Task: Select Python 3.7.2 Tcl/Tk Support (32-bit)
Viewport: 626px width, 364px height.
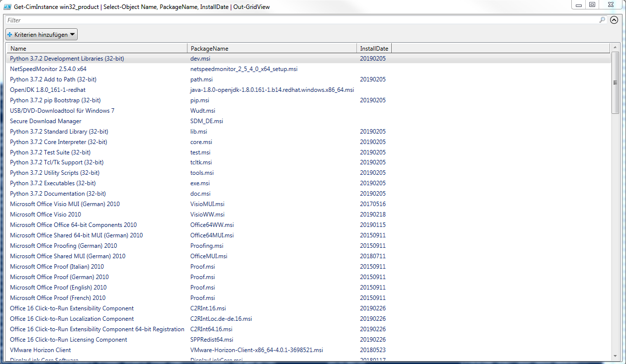Action: (308, 162)
